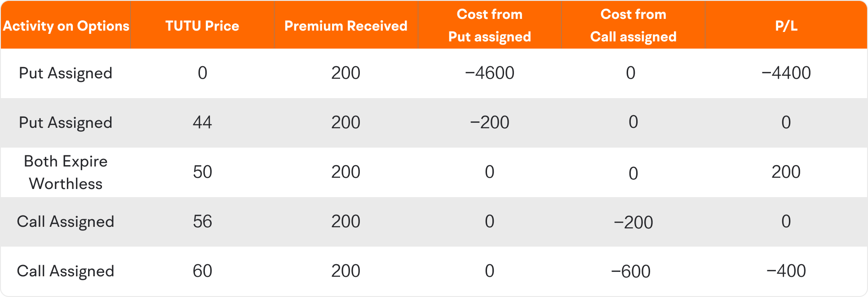
Task: Select the −4600 put assigned cost cell
Action: pos(490,73)
